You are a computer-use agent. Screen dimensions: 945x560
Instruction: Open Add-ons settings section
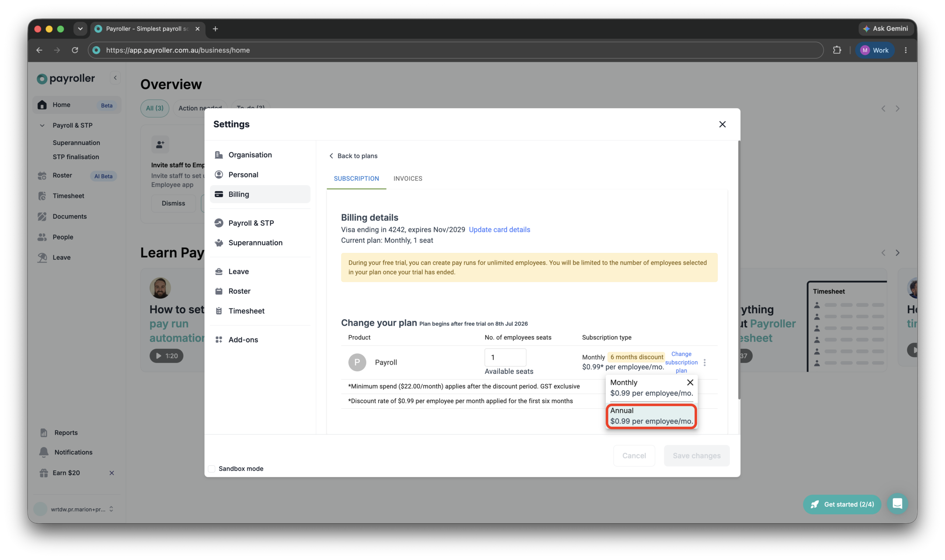260,339
